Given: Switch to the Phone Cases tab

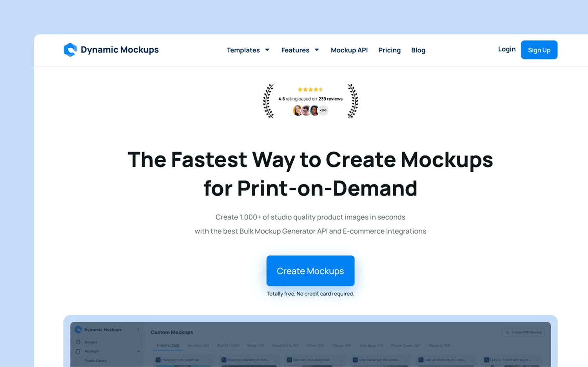Looking at the screenshot, I should [x=406, y=345].
